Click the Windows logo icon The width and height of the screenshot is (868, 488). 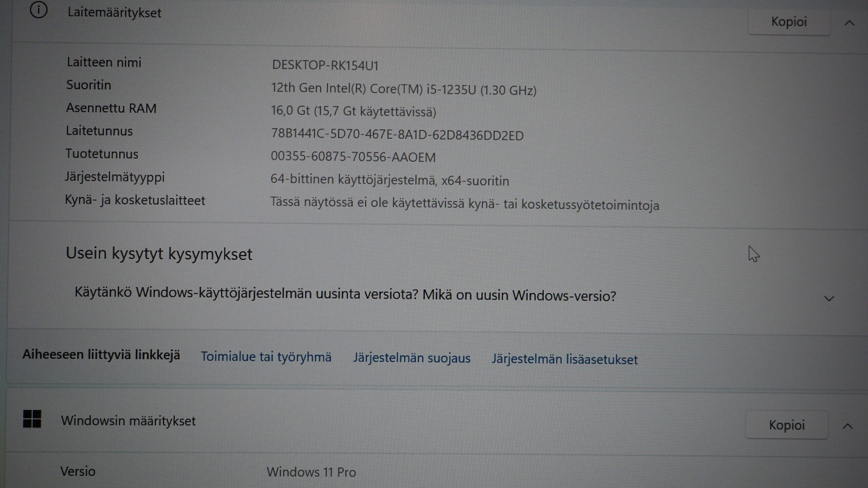32,419
